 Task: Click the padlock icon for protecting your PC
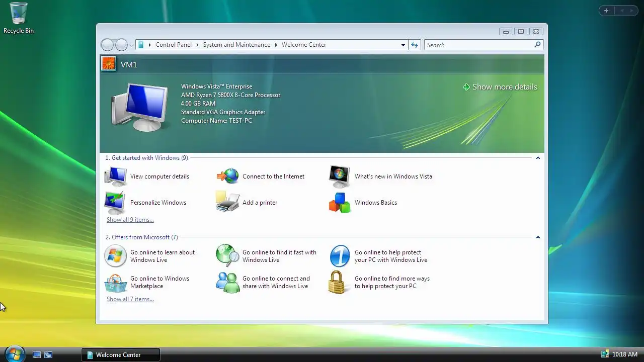coord(337,282)
